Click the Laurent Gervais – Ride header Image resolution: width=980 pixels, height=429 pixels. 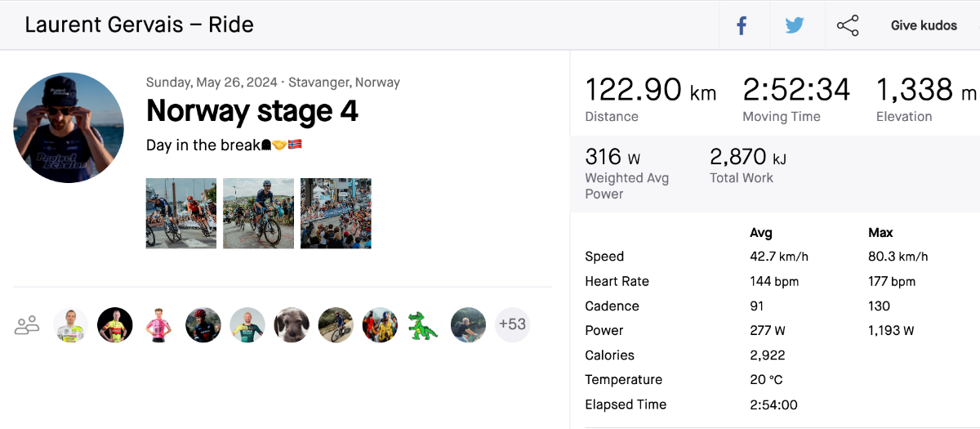(139, 25)
